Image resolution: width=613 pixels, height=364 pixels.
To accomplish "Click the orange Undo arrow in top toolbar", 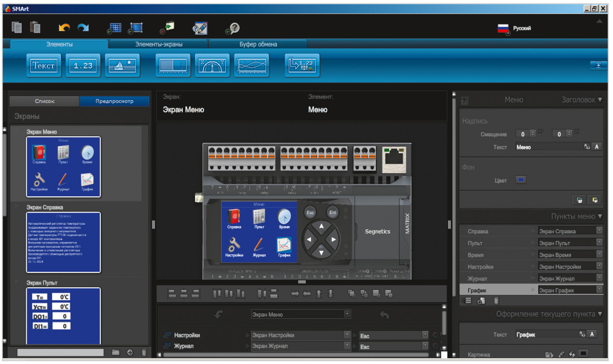I will [64, 28].
